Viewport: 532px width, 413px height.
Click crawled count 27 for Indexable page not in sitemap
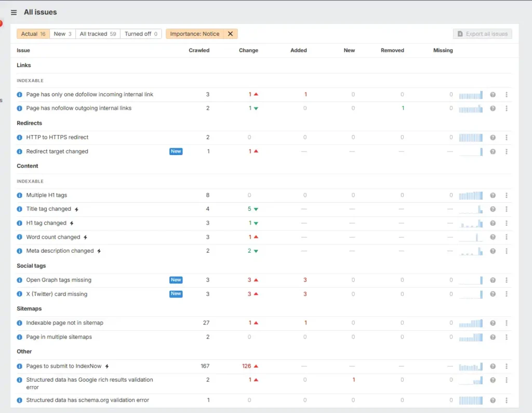point(206,322)
